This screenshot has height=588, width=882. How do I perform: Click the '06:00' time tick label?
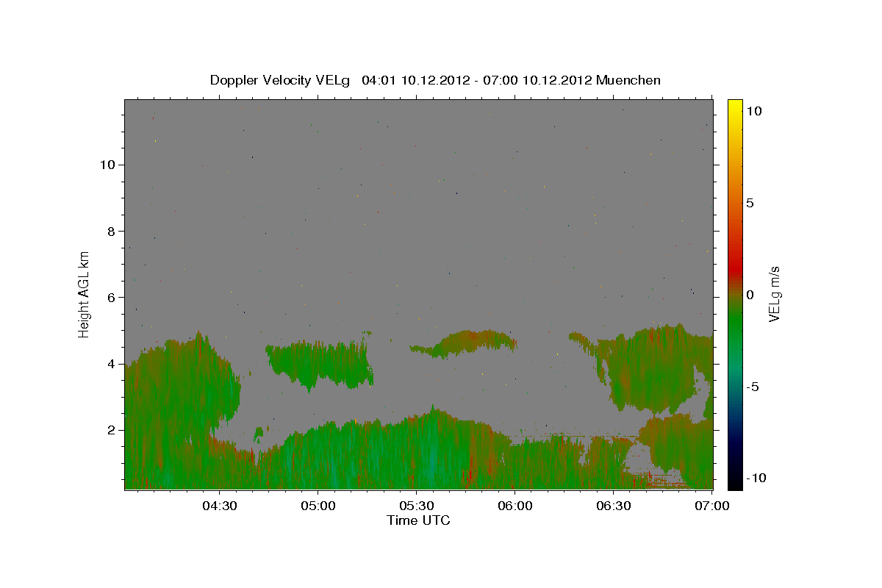(515, 506)
